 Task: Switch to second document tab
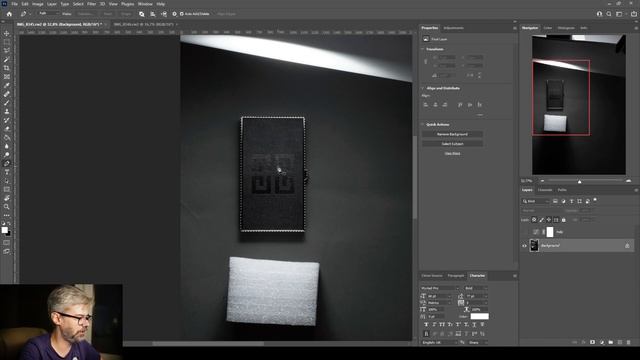pos(143,24)
